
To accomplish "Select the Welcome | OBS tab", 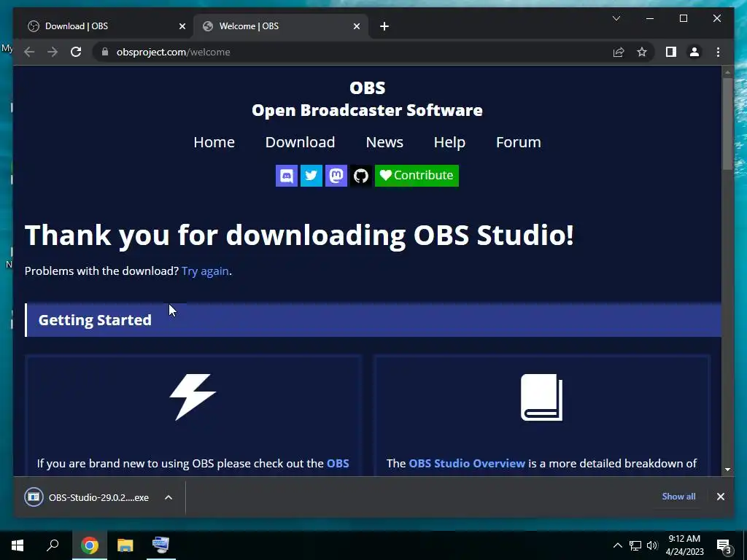I will pos(281,26).
